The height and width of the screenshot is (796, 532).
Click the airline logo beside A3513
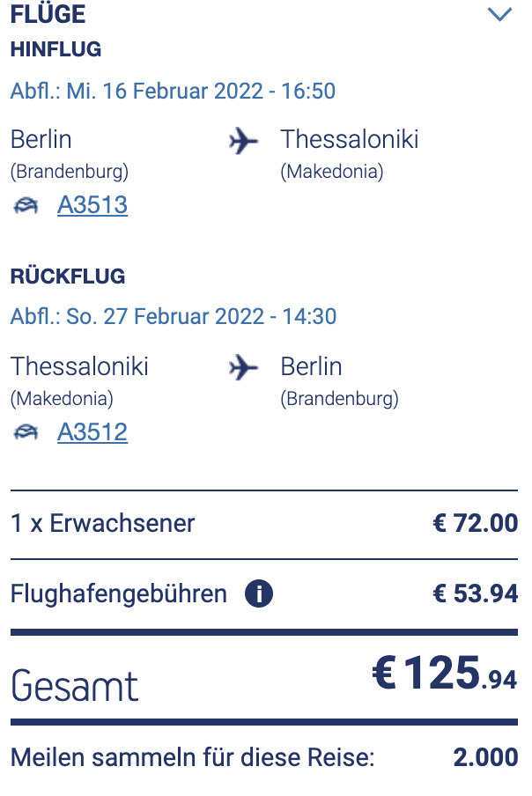pos(26,206)
